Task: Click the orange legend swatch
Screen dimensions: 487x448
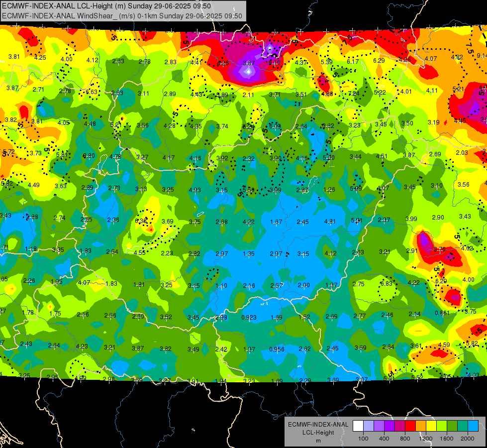Action: pyautogui.click(x=421, y=426)
